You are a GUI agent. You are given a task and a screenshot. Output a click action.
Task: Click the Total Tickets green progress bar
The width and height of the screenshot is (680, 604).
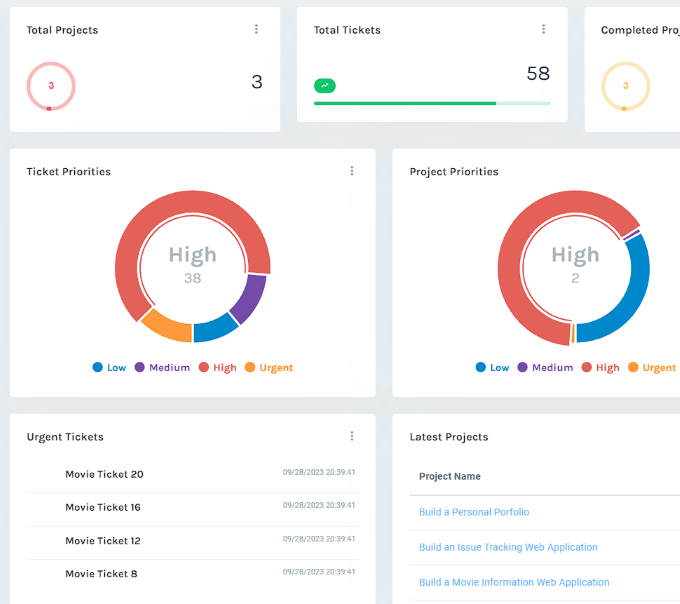click(x=405, y=103)
